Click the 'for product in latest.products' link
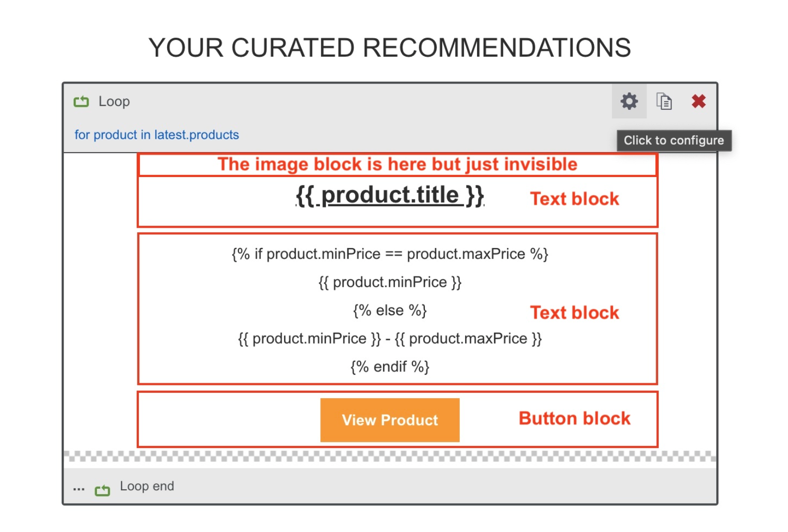Screen dimensions: 788x532 pos(157,135)
